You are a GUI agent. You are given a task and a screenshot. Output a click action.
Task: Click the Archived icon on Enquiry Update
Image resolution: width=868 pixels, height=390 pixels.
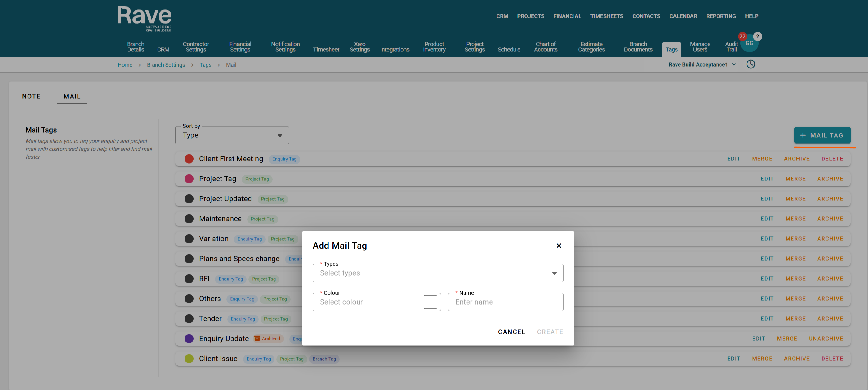tap(257, 339)
